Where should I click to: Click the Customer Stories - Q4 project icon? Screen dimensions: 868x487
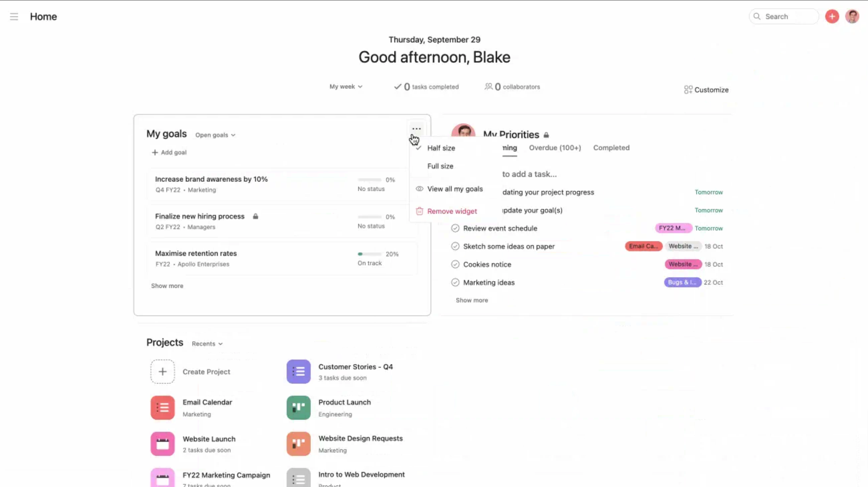(x=298, y=371)
